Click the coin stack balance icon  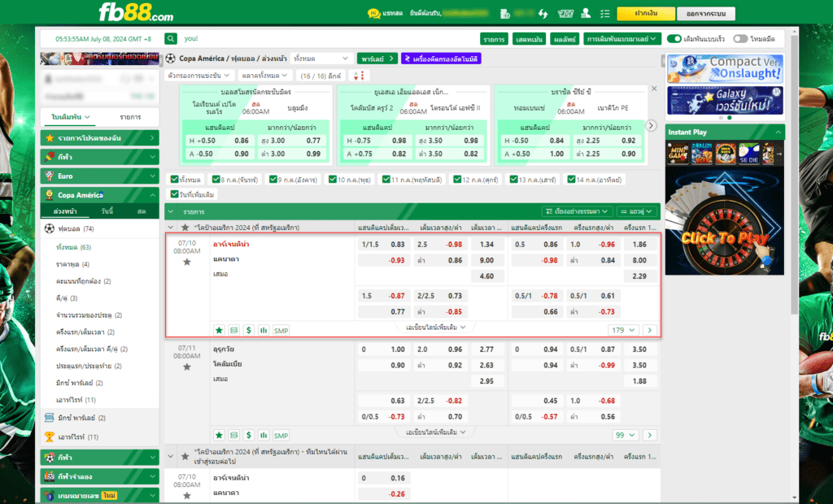click(x=505, y=14)
